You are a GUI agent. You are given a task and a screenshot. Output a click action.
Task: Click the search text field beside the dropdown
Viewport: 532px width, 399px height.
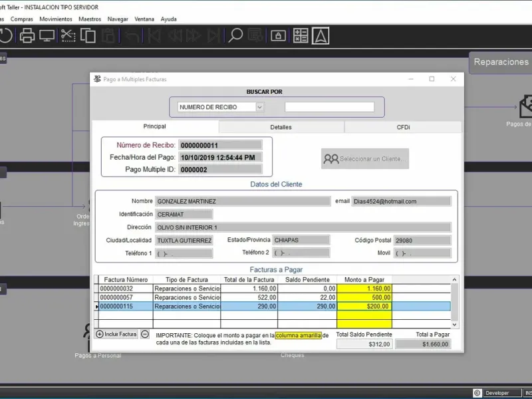[x=329, y=106]
